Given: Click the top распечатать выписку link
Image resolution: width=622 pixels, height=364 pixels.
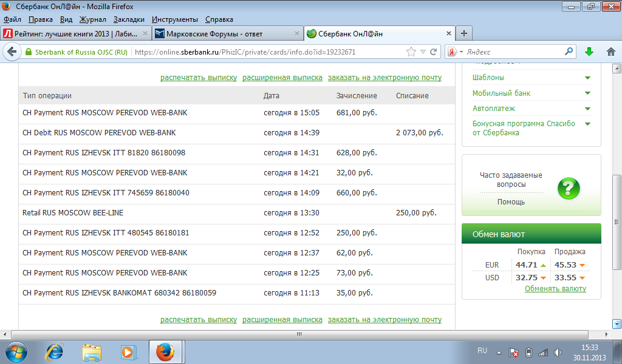Looking at the screenshot, I should pos(199,78).
